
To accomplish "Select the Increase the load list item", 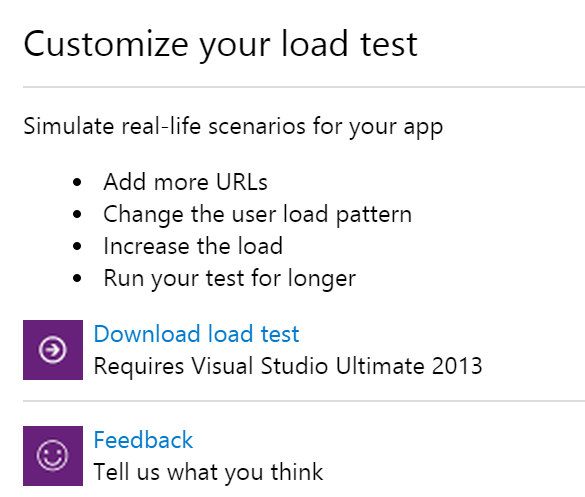I will click(193, 246).
